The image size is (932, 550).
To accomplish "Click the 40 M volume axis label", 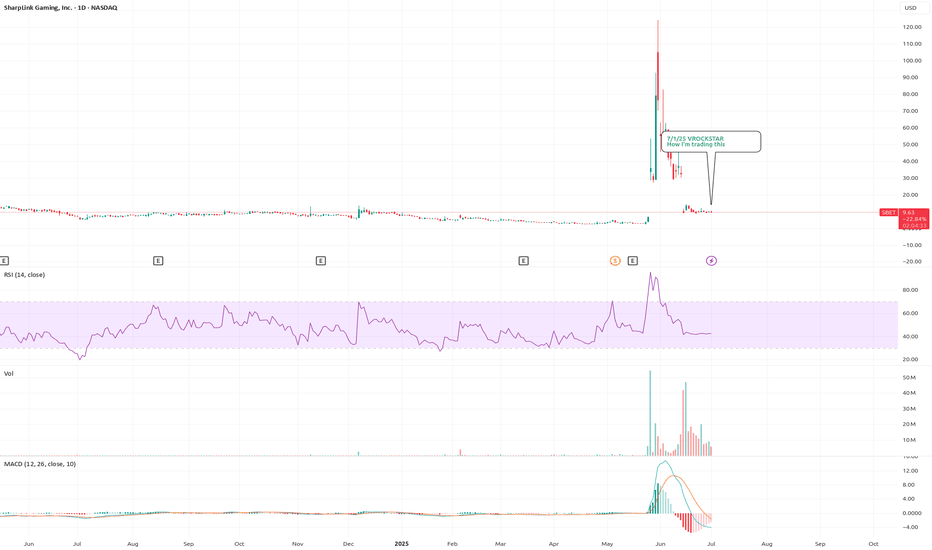I will [x=911, y=393].
